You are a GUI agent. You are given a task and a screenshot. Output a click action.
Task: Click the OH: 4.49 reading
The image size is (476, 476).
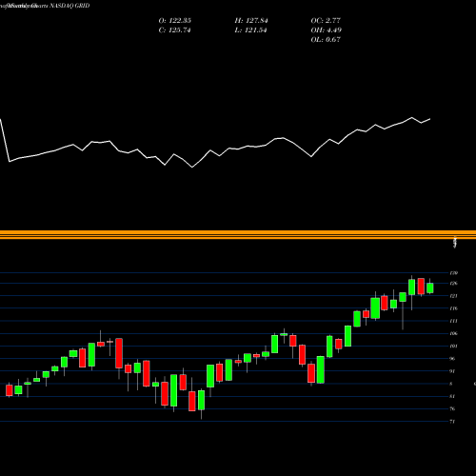[327, 30]
